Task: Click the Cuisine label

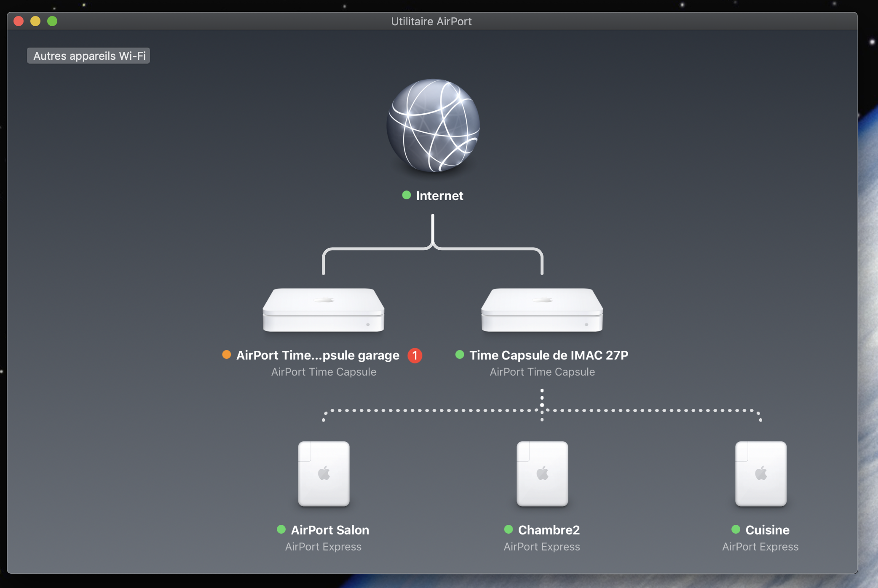Action: click(768, 530)
